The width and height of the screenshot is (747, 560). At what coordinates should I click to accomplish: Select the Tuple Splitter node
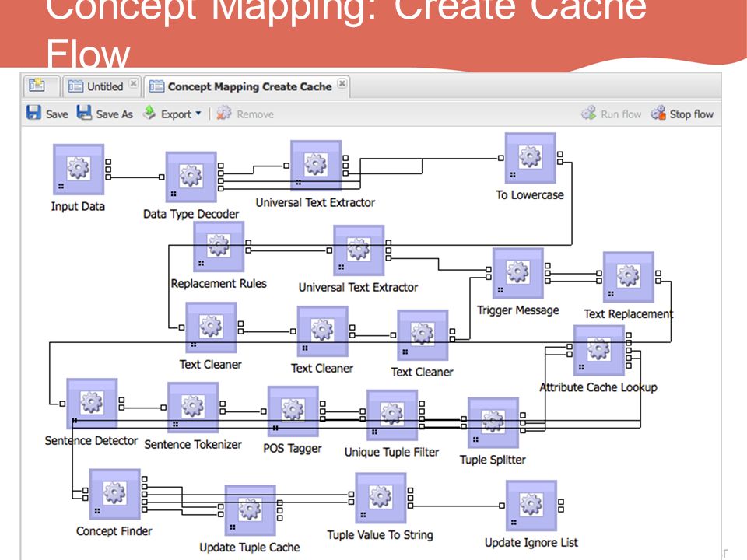(x=493, y=422)
